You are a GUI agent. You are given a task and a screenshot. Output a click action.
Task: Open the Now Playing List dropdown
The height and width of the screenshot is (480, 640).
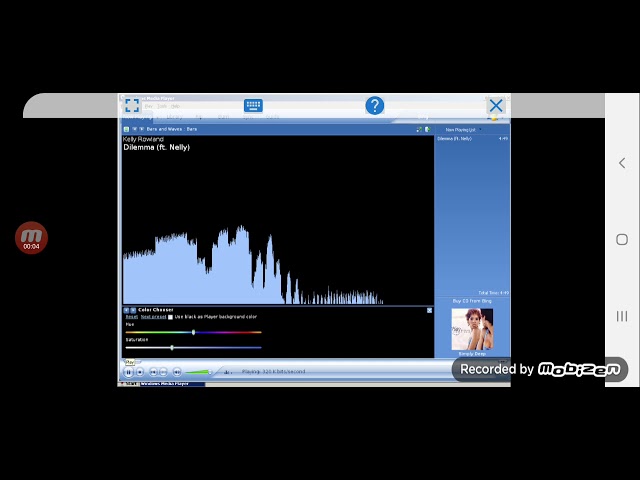[x=463, y=129]
